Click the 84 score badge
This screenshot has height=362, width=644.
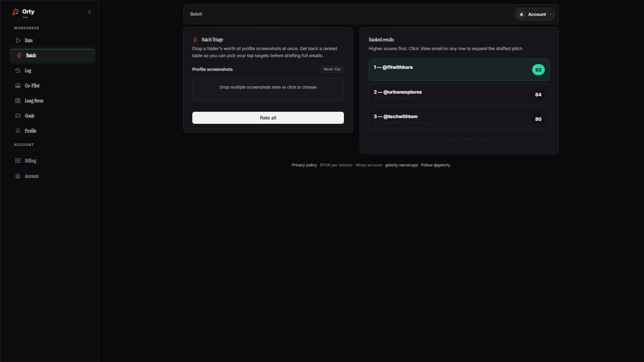pos(538,95)
